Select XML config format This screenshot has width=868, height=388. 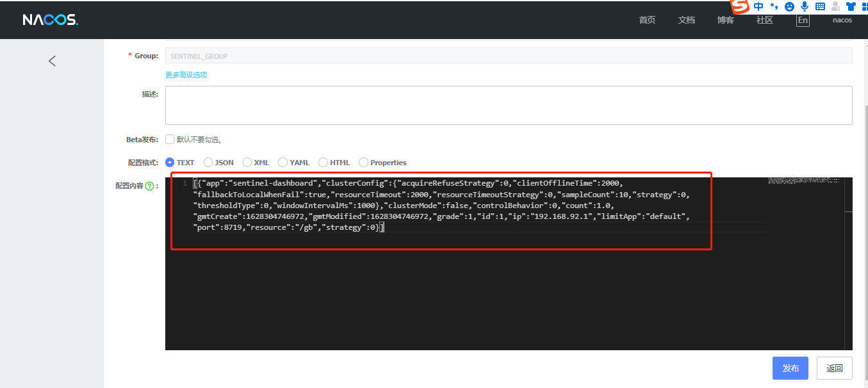click(x=247, y=163)
